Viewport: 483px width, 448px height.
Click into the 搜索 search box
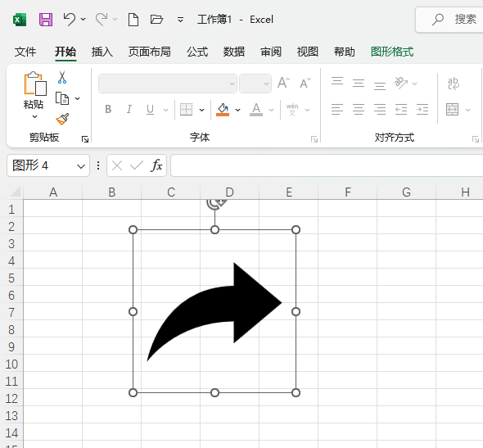pyautogui.click(x=449, y=20)
